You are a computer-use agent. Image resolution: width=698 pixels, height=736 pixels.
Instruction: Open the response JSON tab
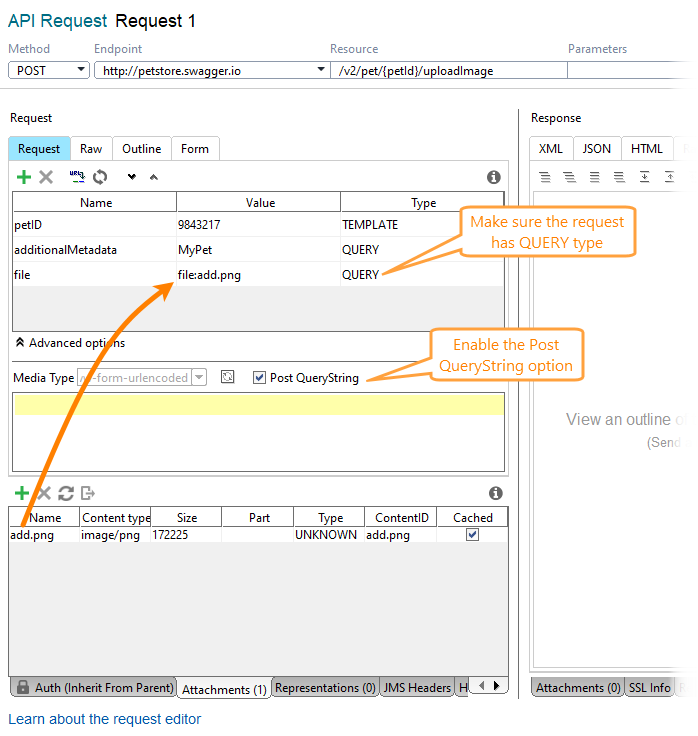[597, 149]
